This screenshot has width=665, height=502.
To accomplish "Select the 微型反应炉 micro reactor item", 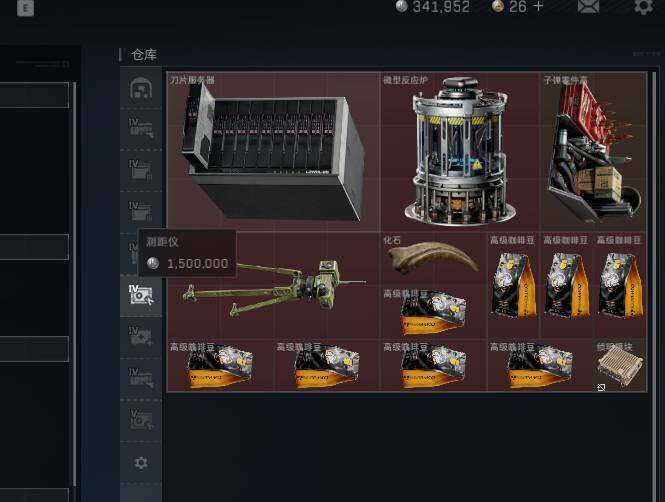I will point(460,152).
